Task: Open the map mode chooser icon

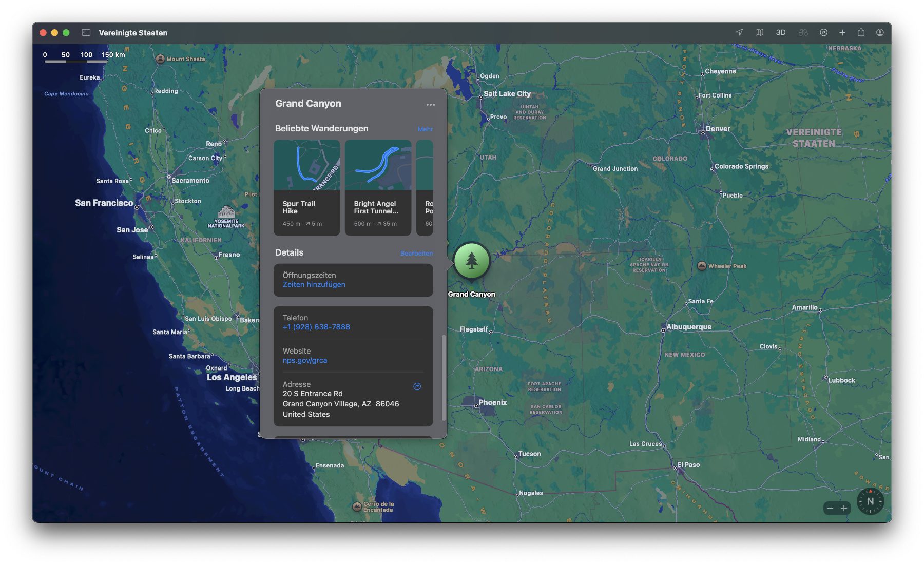Action: tap(759, 32)
